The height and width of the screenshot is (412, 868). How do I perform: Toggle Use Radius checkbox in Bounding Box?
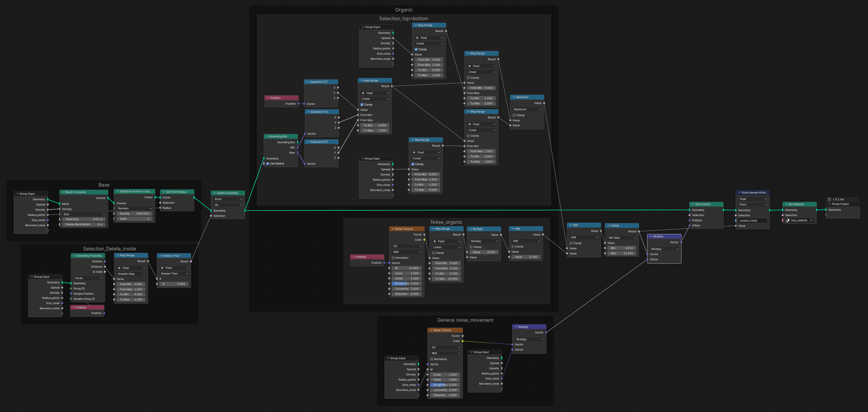tap(268, 164)
